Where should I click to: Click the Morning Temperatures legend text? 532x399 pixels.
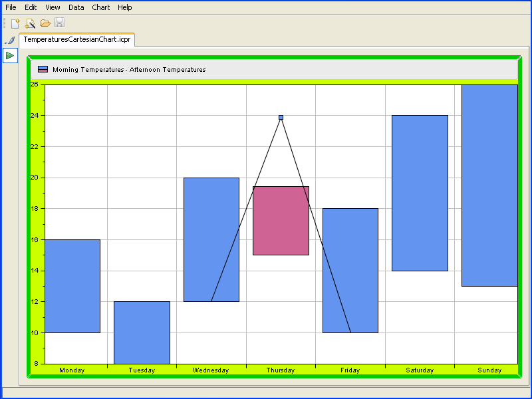tap(129, 70)
